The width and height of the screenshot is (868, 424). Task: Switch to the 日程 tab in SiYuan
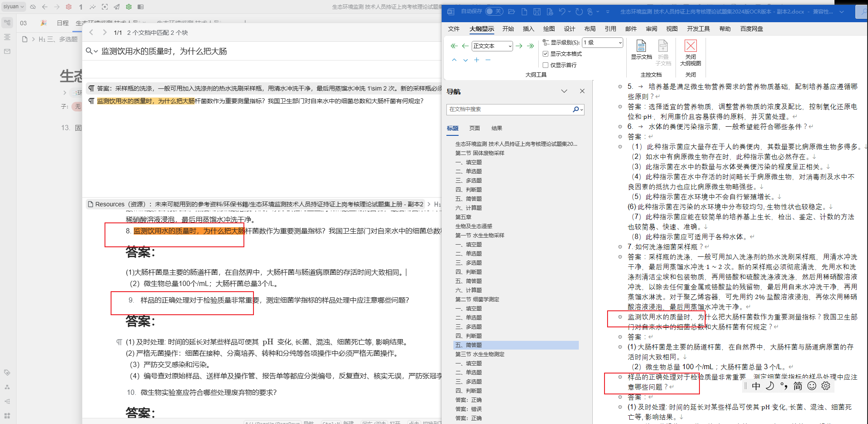[x=63, y=23]
